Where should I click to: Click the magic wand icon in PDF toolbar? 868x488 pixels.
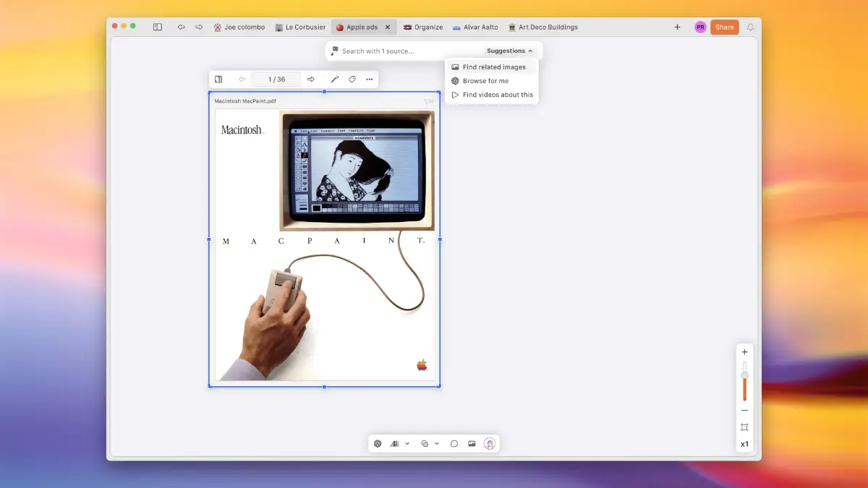click(x=334, y=80)
